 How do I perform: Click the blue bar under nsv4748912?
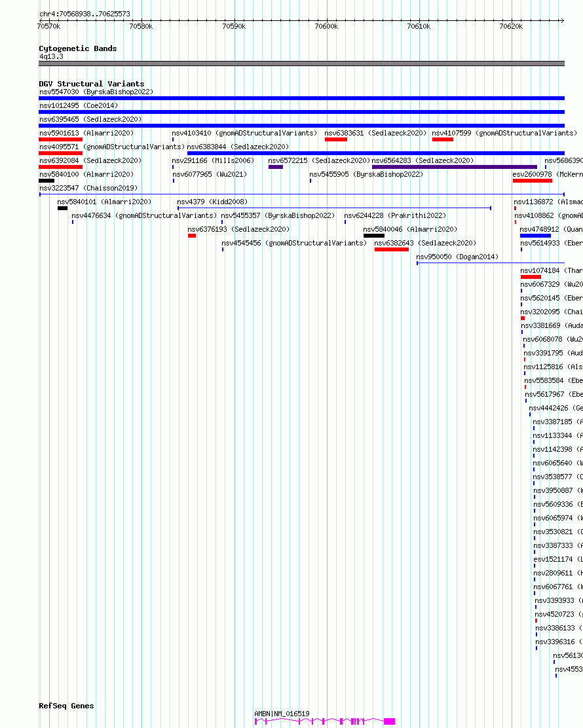(535, 236)
